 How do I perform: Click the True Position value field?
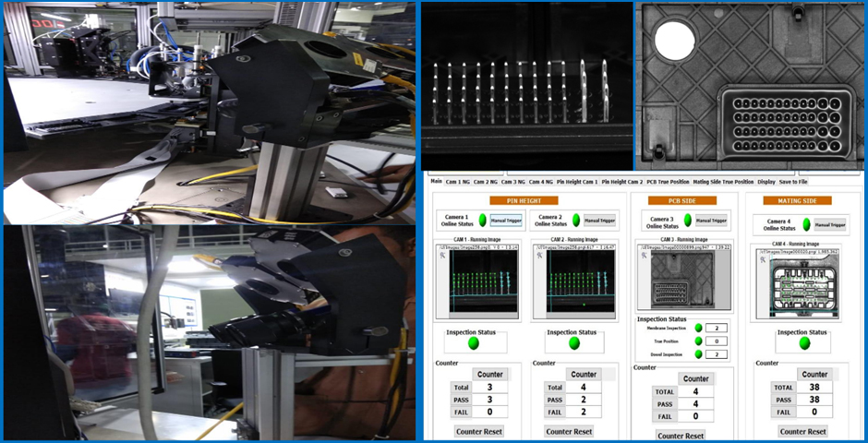click(x=717, y=341)
